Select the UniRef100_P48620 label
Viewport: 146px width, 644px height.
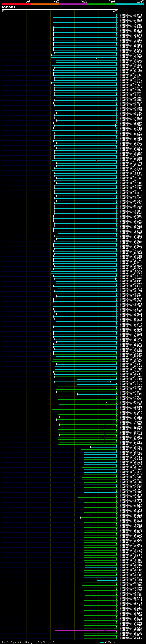pyautogui.click(x=131, y=77)
